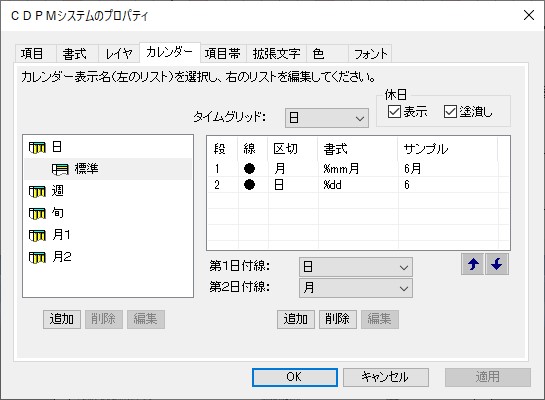Move row down with blue down arrow
The height and width of the screenshot is (400, 545).
497,264
